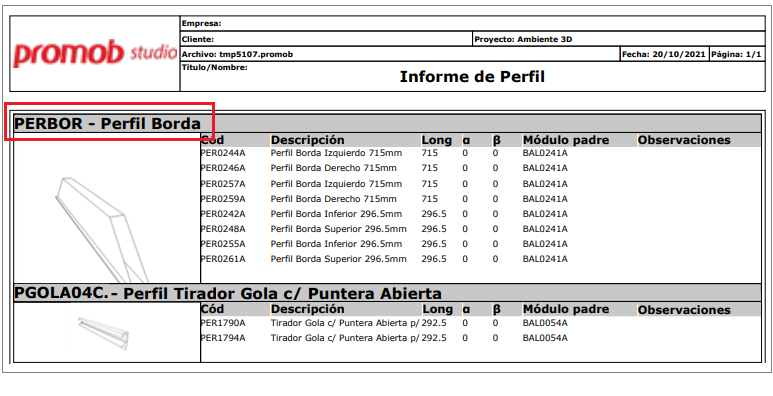This screenshot has width=773, height=396.
Task: Click 'Perfil Borda Inferior 296.5mm' in PER0255A row
Action: click(336, 244)
